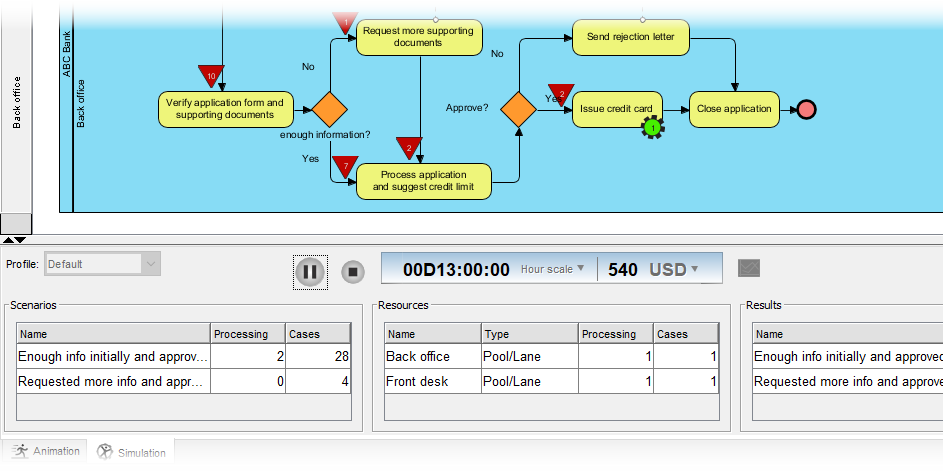
Task: Open the USD currency dropdown
Action: click(674, 269)
